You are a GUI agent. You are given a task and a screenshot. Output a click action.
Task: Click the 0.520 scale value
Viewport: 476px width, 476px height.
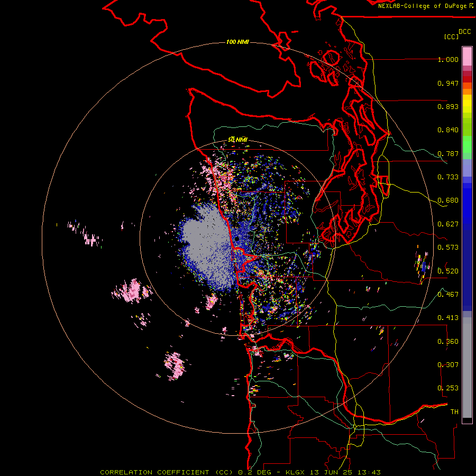click(x=448, y=271)
